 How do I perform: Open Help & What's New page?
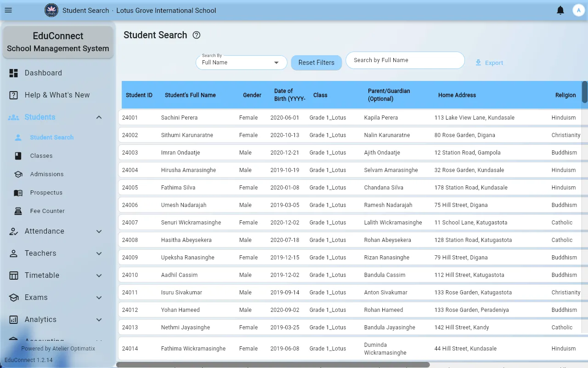pos(58,95)
